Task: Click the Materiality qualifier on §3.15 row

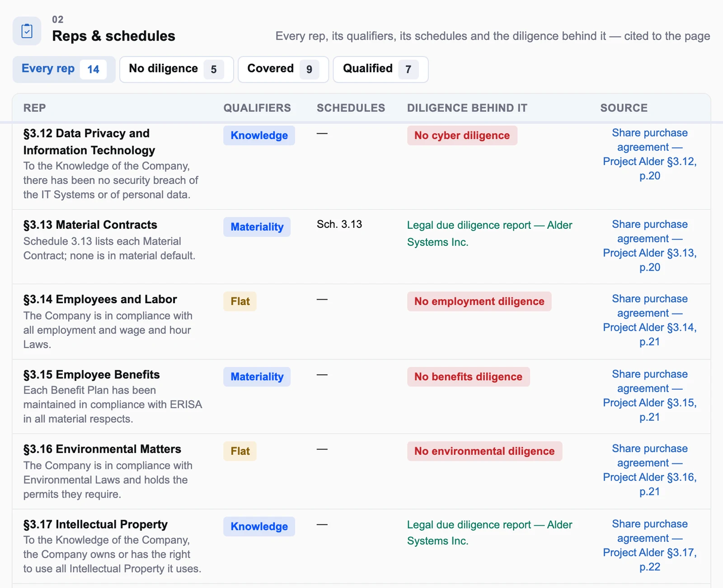Action: point(257,377)
